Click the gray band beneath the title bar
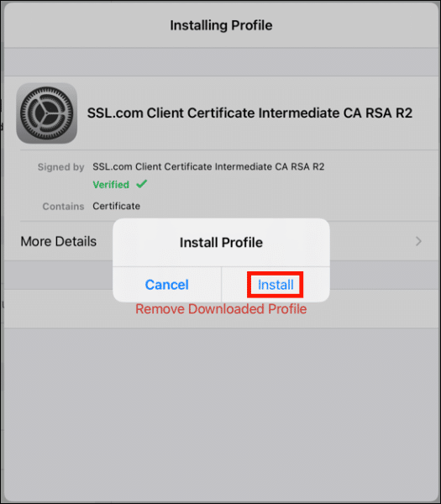This screenshot has height=504, width=441. 221,62
